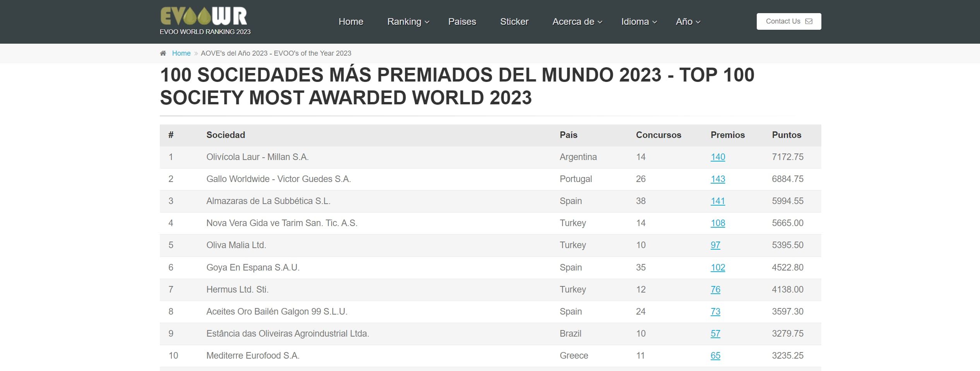Open the 141 premios for Almazaras de La Subbética
Image resolution: width=980 pixels, height=371 pixels.
(x=718, y=201)
